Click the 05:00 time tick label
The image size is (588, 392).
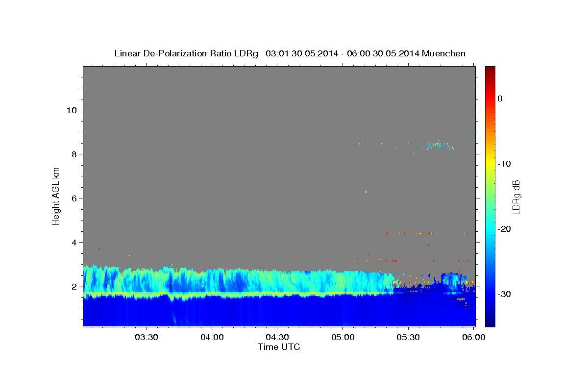[x=343, y=338]
